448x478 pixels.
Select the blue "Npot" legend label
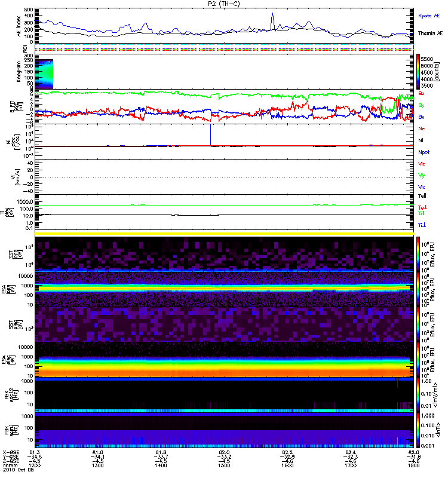pyautogui.click(x=424, y=152)
